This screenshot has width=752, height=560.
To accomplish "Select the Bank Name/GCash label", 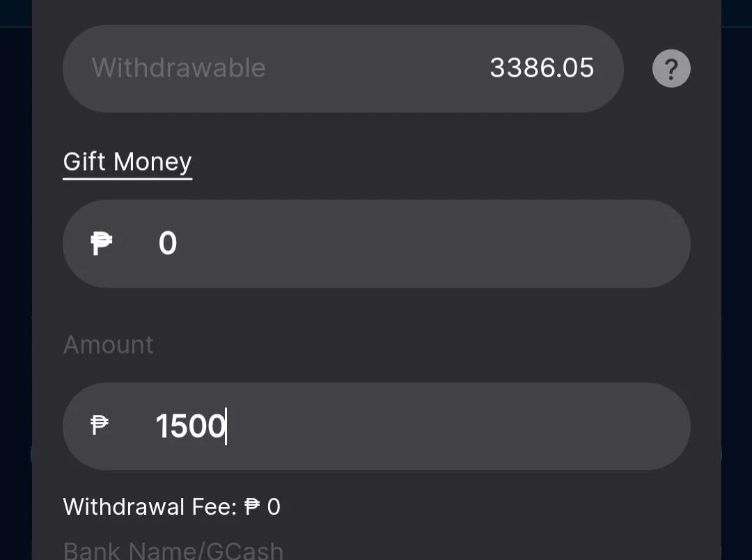I will 173,550.
